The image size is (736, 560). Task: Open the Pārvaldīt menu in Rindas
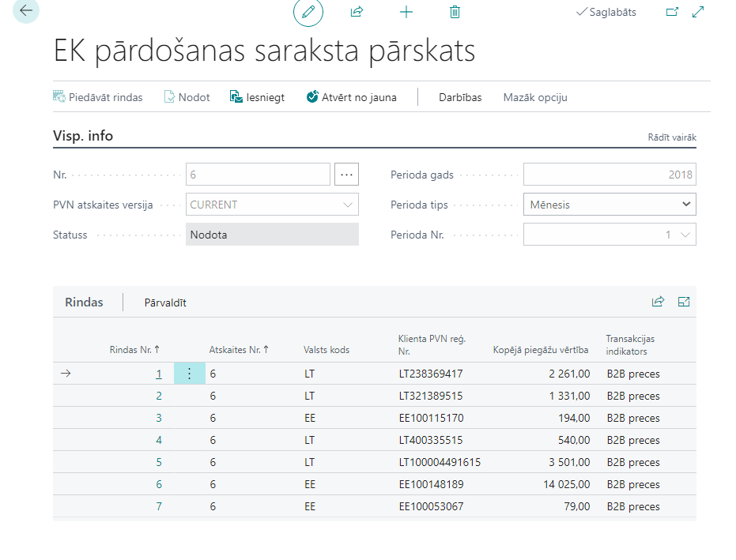point(165,303)
